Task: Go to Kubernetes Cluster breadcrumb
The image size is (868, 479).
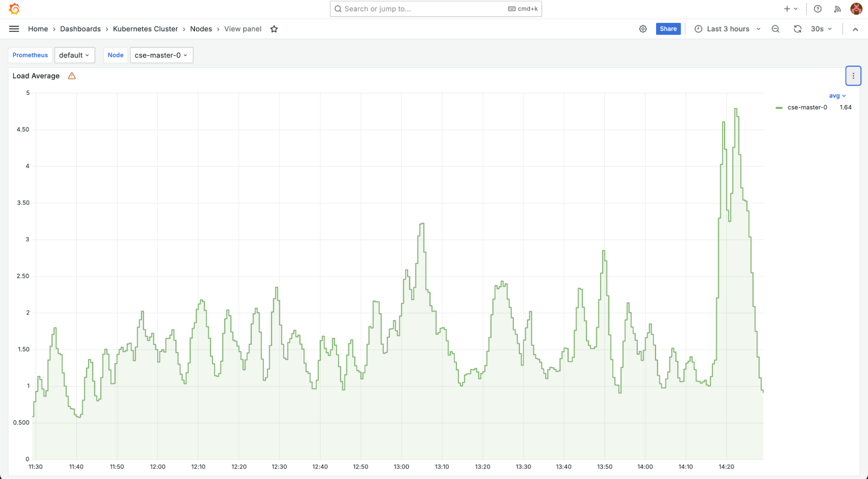Action: 145,29
